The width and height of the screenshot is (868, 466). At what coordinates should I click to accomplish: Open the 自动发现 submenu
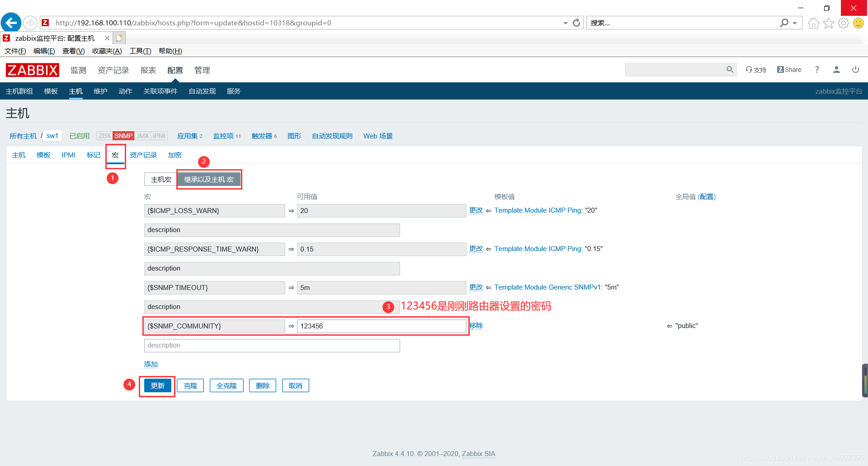click(x=202, y=91)
